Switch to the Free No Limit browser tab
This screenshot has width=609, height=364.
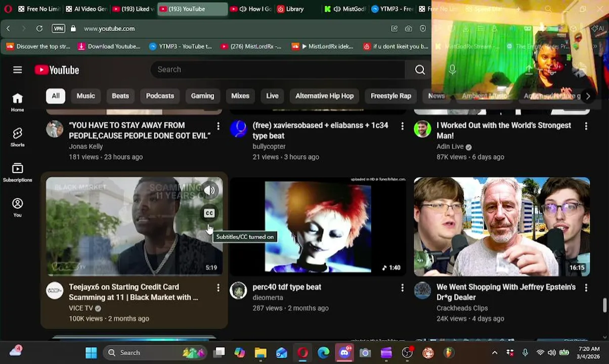38,9
